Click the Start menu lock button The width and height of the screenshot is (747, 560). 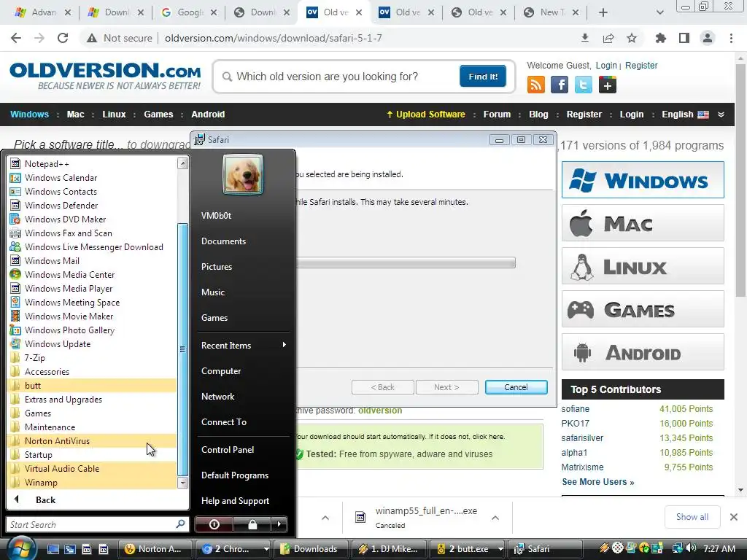pyautogui.click(x=252, y=524)
